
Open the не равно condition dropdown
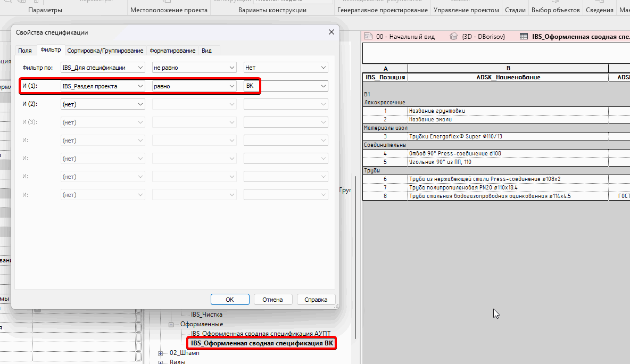(194, 68)
